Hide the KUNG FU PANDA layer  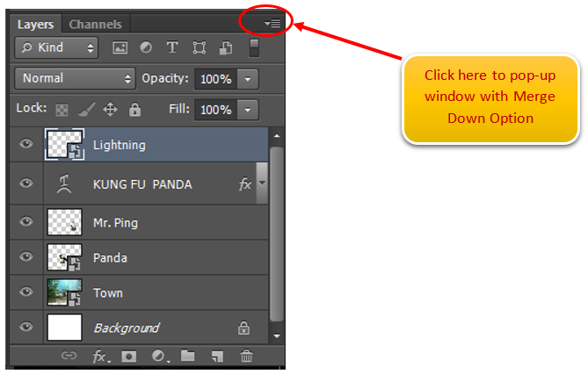(25, 183)
